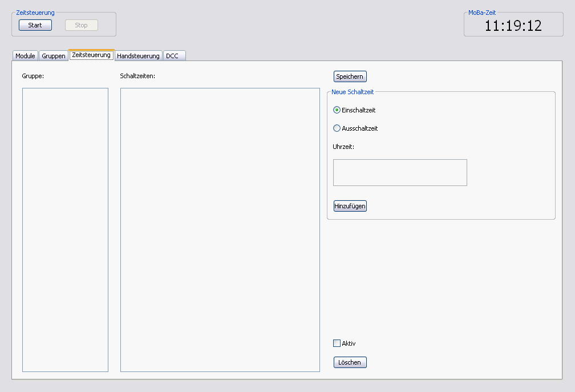The image size is (575, 392).
Task: Add the switching time via Hinzufügen
Action: (x=350, y=206)
